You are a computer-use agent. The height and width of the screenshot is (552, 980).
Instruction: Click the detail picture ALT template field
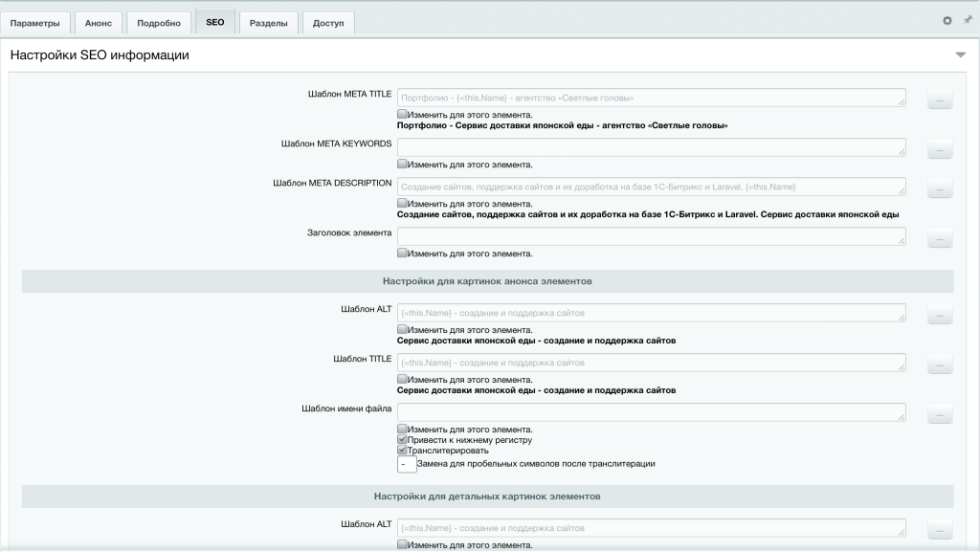[x=651, y=528]
